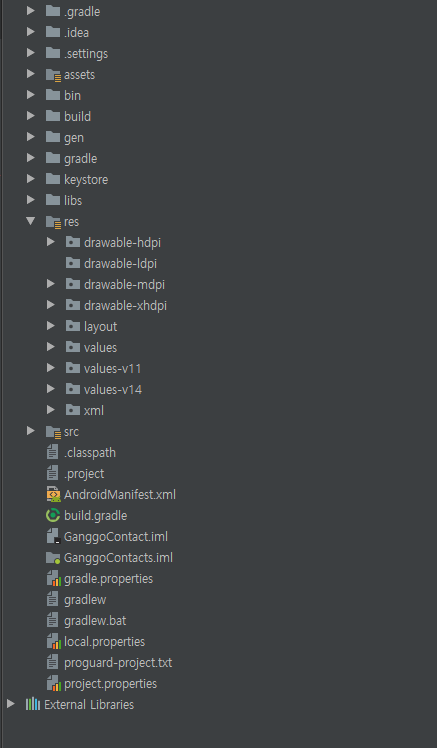The width and height of the screenshot is (437, 748).
Task: Click the assets folder icon
Action: [53, 75]
